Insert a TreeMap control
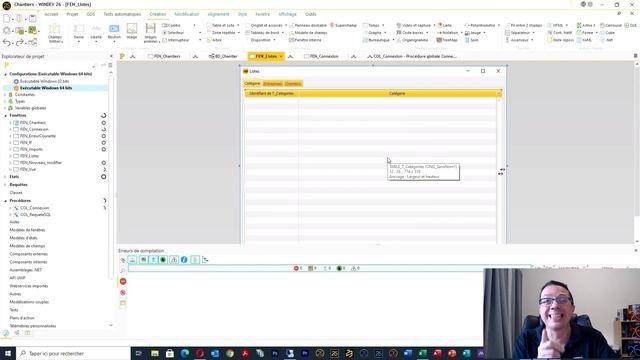Screen dimensions: 640x360 pyautogui.click(x=447, y=40)
